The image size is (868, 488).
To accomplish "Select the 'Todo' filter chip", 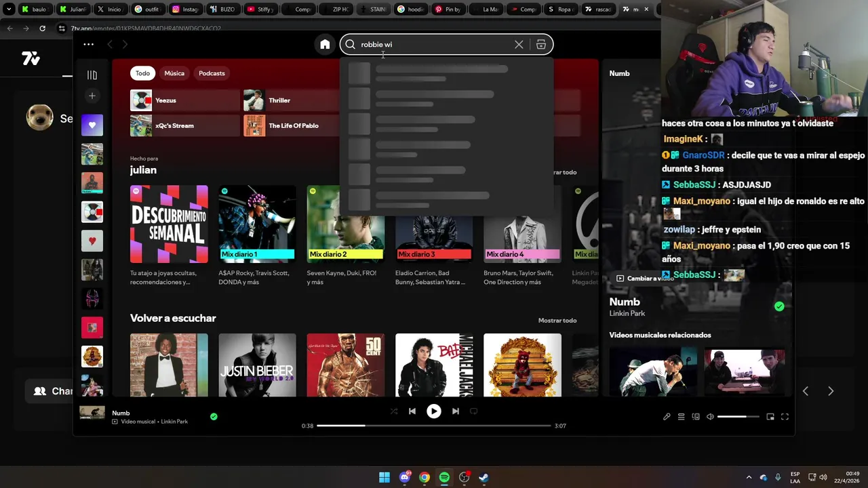I will pyautogui.click(x=142, y=73).
